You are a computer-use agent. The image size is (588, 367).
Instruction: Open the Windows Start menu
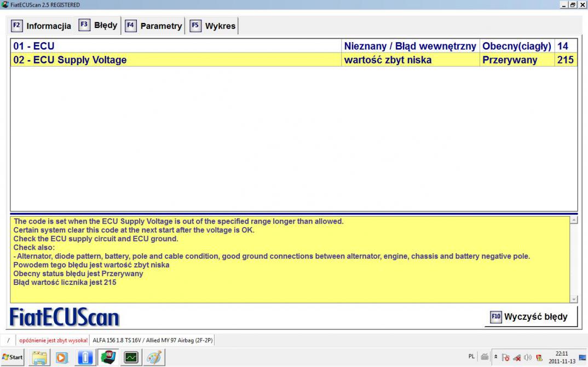pos(13,357)
